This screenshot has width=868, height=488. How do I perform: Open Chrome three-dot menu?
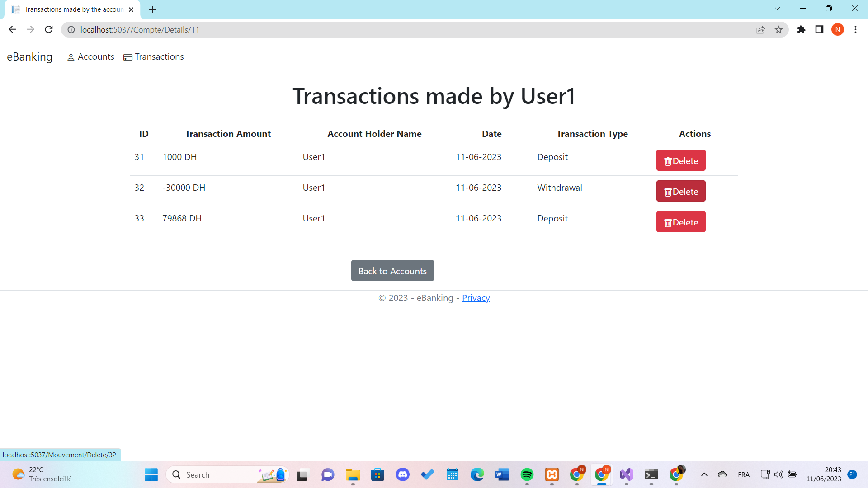(x=855, y=30)
